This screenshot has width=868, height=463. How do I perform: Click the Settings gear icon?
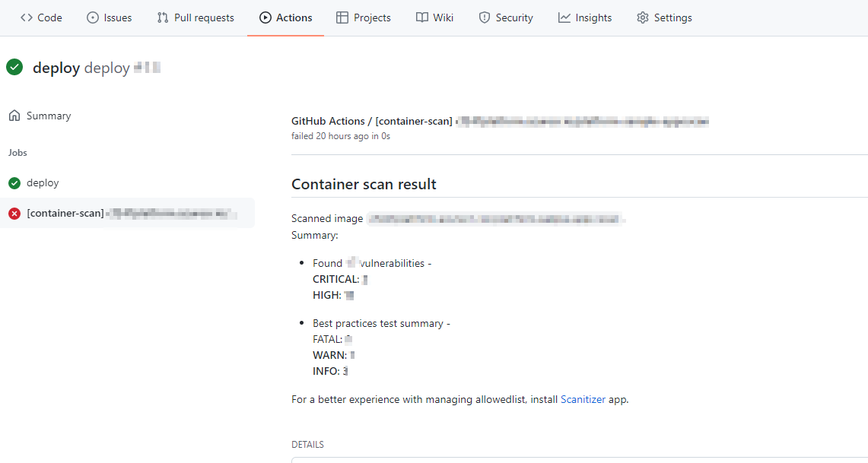643,17
